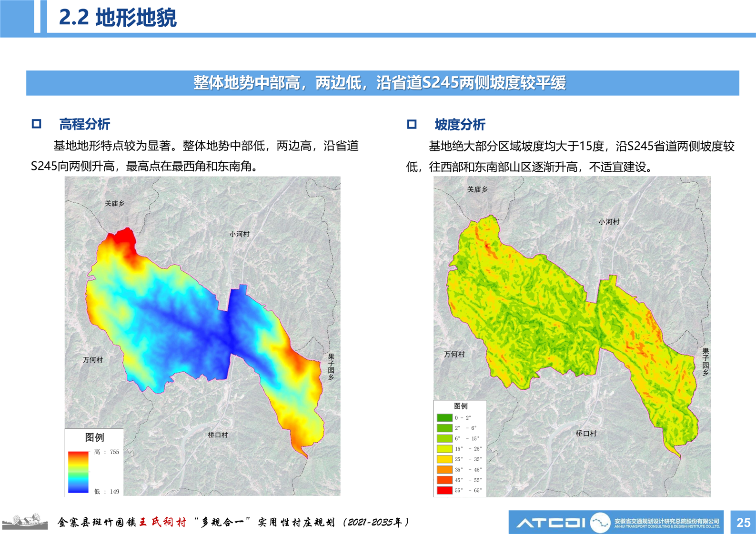Select the legend value 高：755
The image size is (756, 534).
[x=107, y=452]
